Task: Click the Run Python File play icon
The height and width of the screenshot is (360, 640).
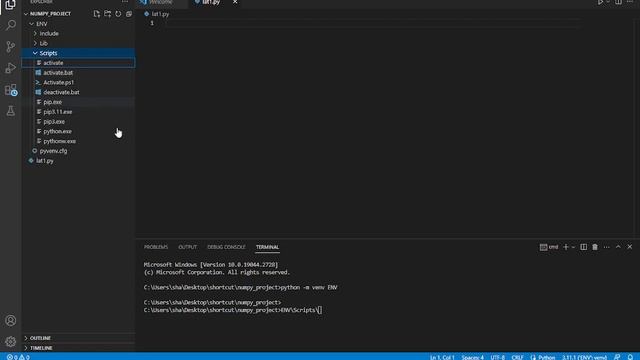Action: 600,2
